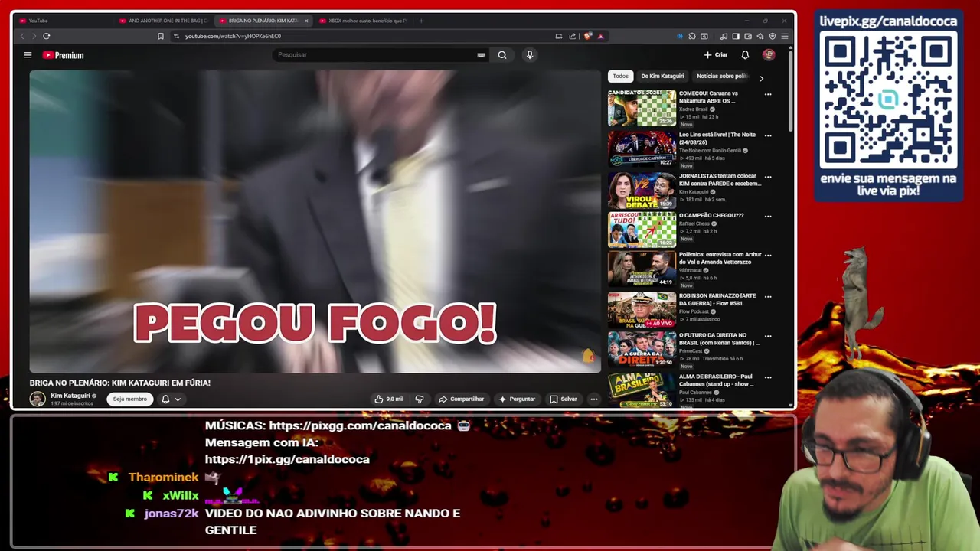Open options for ALMA DE BRASILEIRO video
The image size is (980, 551).
click(768, 377)
